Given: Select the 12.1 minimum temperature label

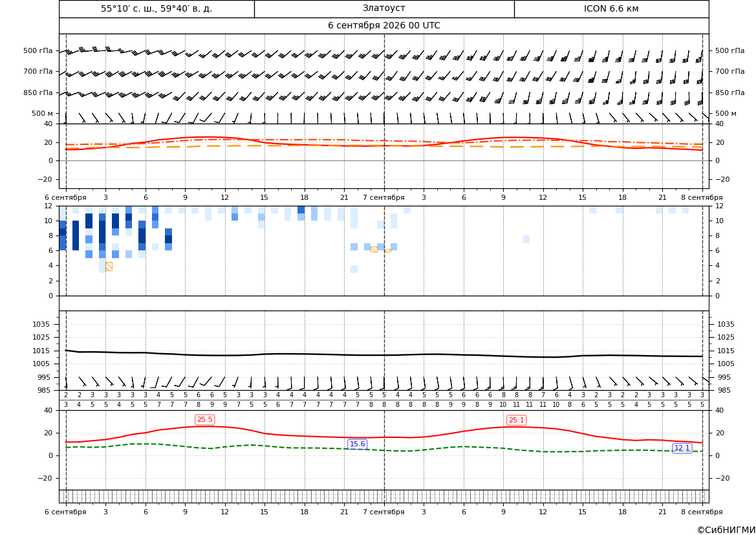Looking at the screenshot, I should [682, 448].
